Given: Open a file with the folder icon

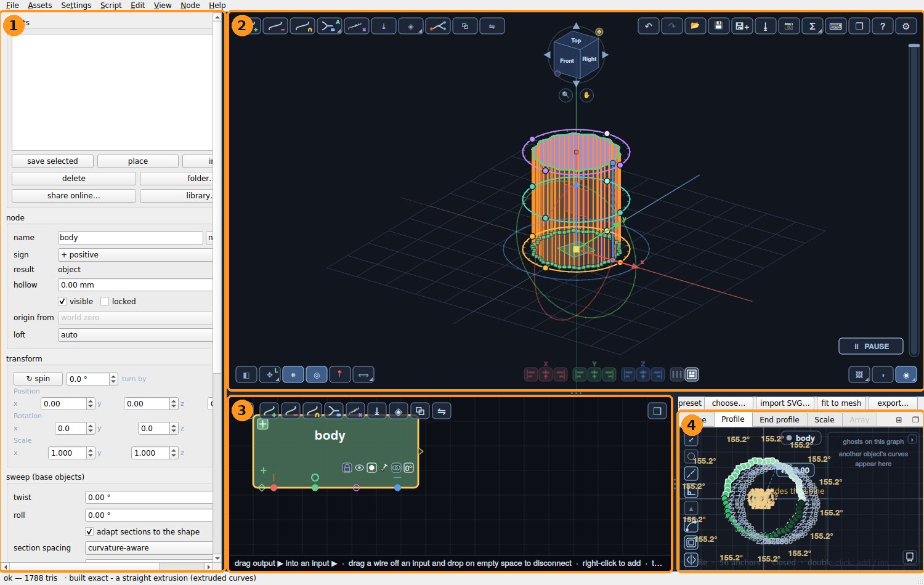Looking at the screenshot, I should (x=695, y=26).
